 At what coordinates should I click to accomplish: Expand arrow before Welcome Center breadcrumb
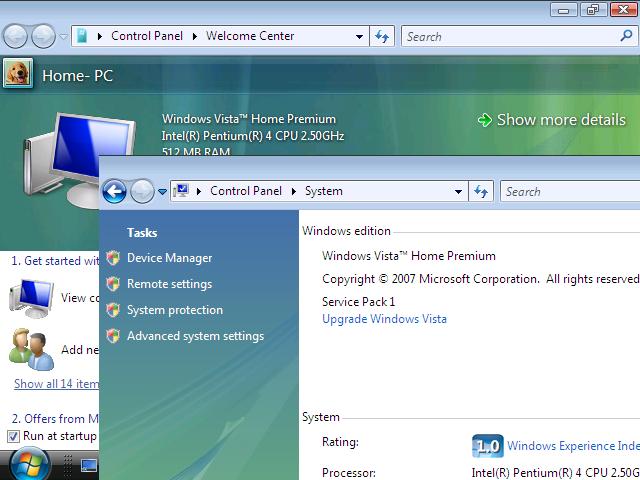195,36
